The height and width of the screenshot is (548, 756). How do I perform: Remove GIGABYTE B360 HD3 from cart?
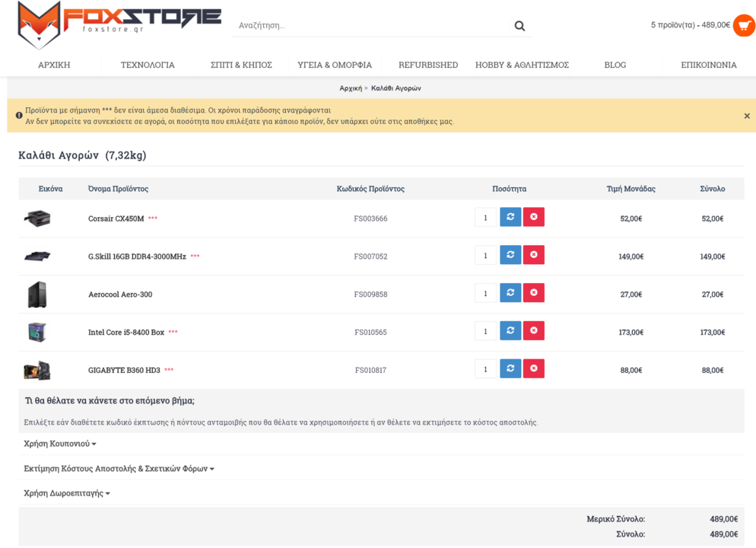534,368
